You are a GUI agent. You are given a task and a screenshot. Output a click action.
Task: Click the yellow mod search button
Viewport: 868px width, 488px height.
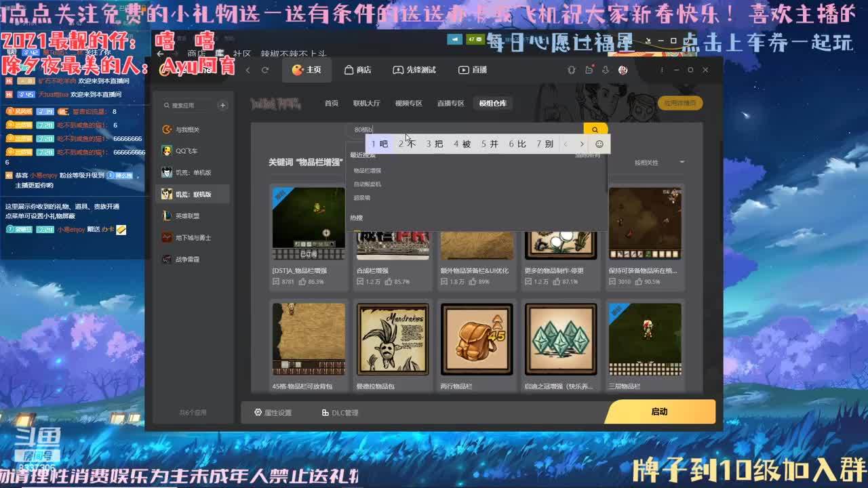[595, 129]
